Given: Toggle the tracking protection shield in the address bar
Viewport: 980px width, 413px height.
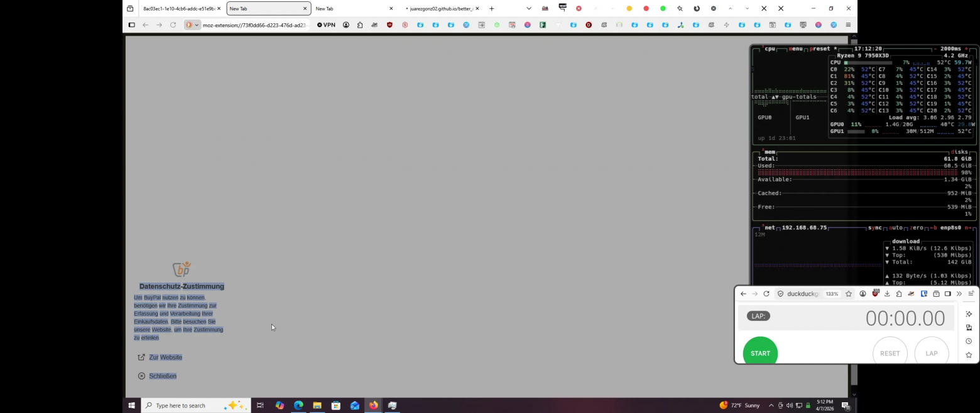Looking at the screenshot, I should 780,294.
